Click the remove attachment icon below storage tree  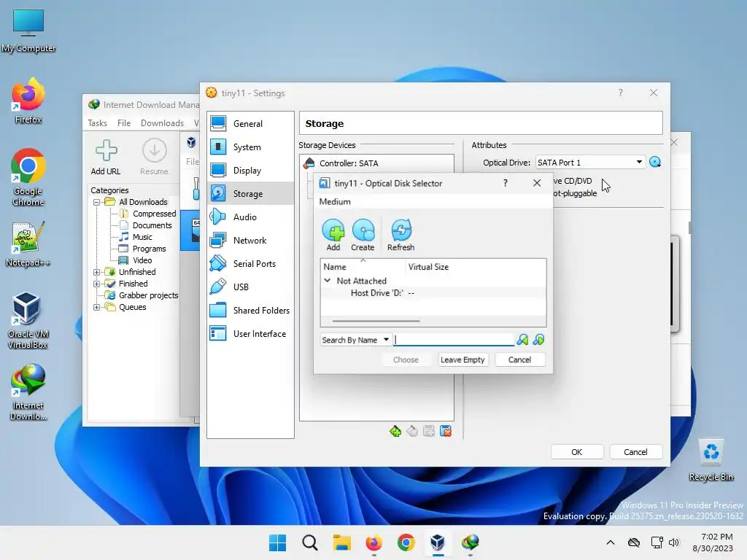tap(446, 432)
